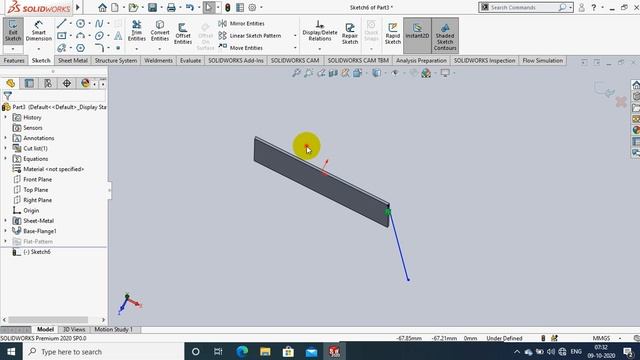Click Mirror Entities command
The image size is (640, 360).
(242, 24)
